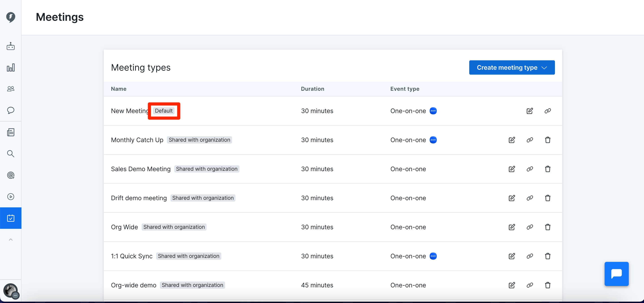The height and width of the screenshot is (303, 644).
Task: Click the Sales Demo Meeting name
Action: [x=141, y=169]
